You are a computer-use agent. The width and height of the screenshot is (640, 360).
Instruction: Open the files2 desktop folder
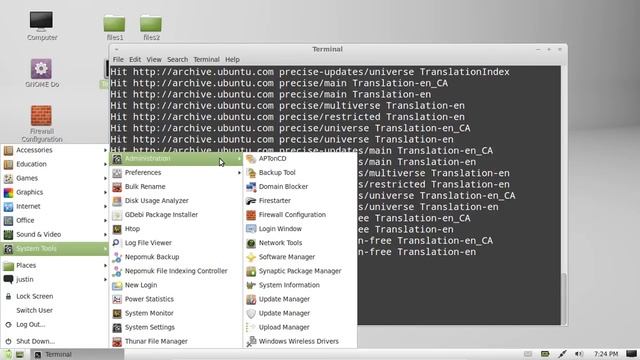[x=151, y=27]
